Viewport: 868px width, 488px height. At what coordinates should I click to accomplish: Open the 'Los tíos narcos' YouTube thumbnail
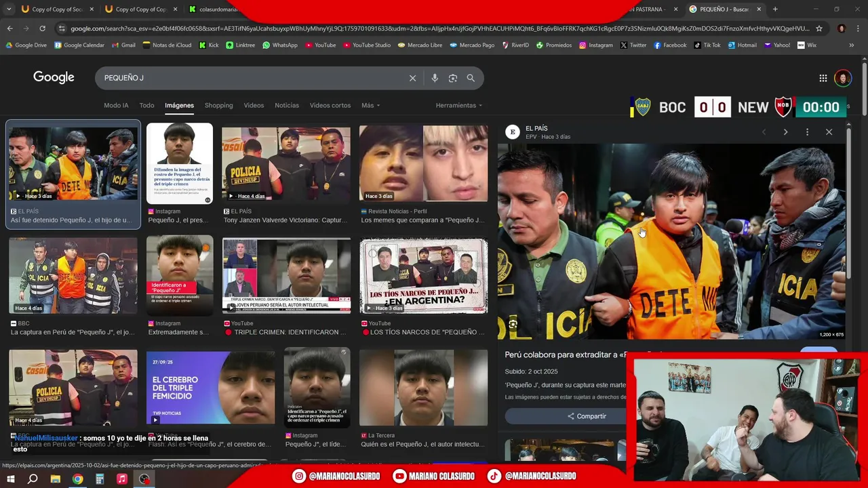click(x=423, y=275)
